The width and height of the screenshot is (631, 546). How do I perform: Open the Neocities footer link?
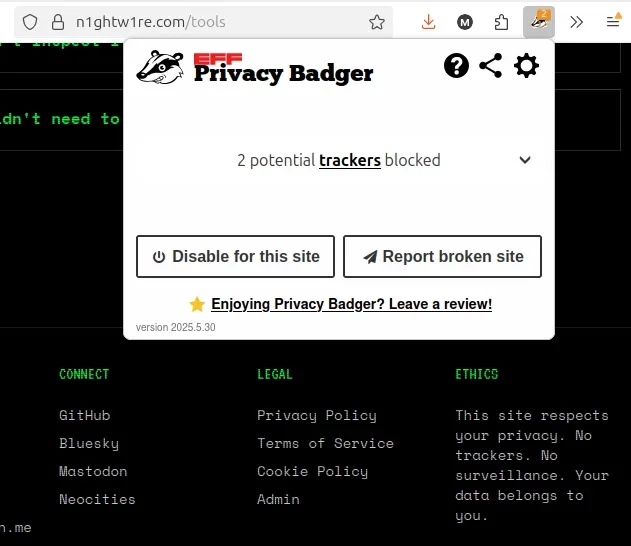[97, 499]
